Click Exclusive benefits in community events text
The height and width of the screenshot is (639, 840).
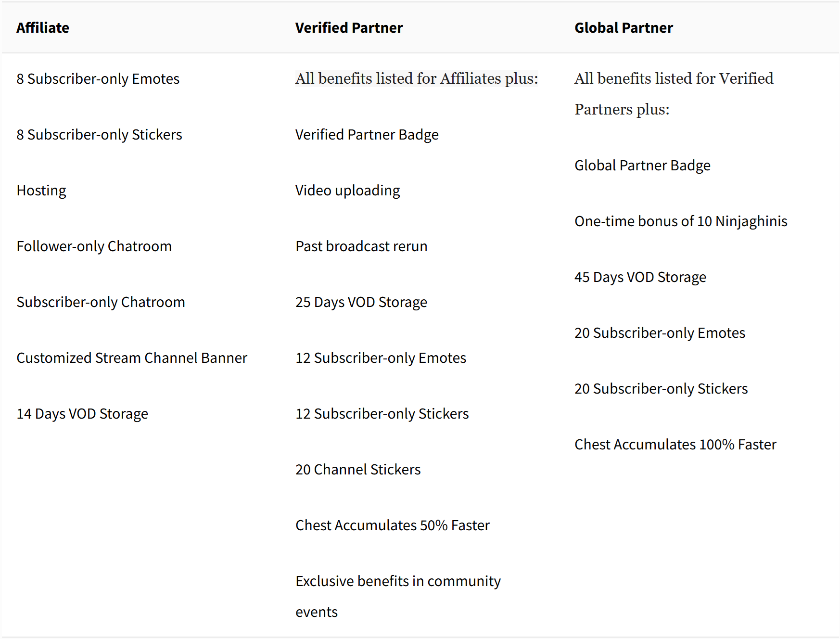pyautogui.click(x=398, y=597)
